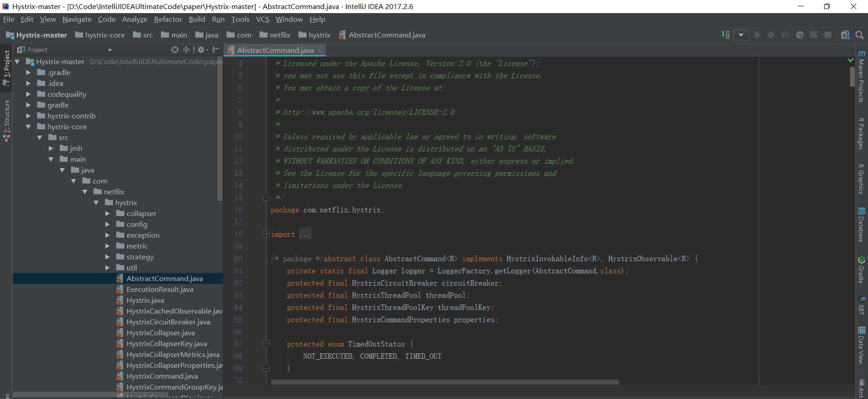This screenshot has width=868, height=399.
Task: Click the Scroll from Source target icon
Action: coord(175,50)
